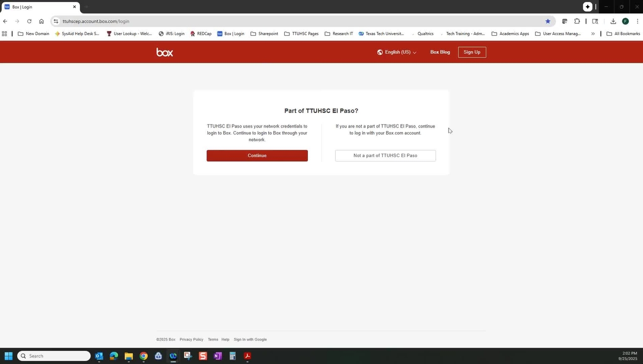
Task: Expand the Sharepoint bookmark folder
Action: (x=264, y=34)
